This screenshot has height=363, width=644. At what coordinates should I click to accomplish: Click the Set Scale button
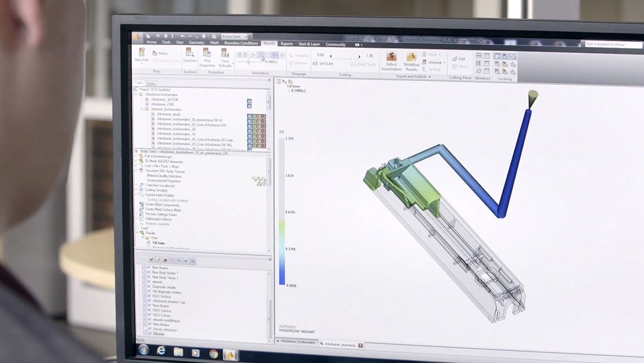(323, 63)
